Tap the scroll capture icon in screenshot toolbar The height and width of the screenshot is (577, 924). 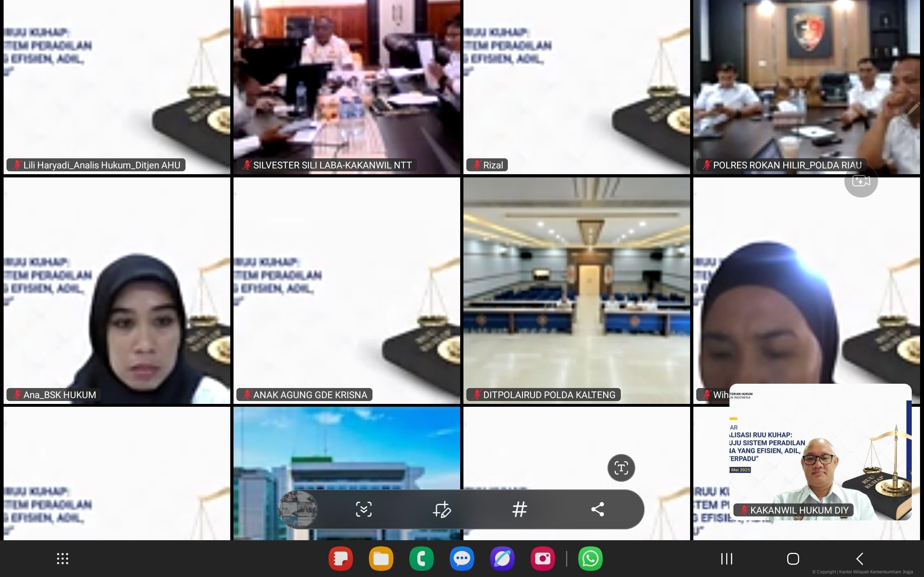click(x=363, y=510)
